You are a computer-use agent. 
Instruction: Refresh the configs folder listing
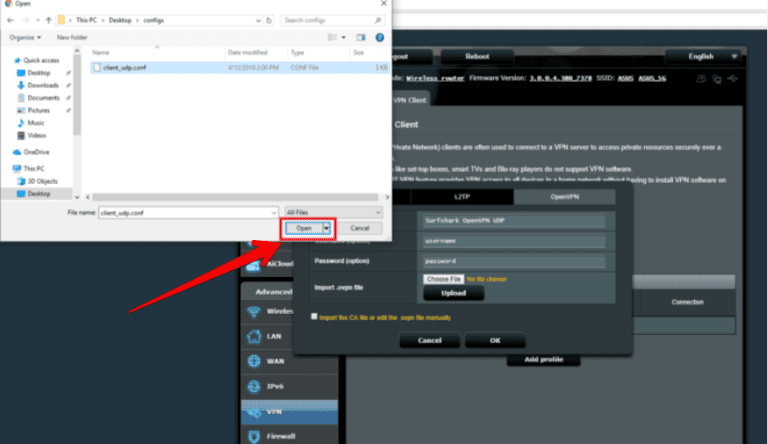click(x=269, y=20)
